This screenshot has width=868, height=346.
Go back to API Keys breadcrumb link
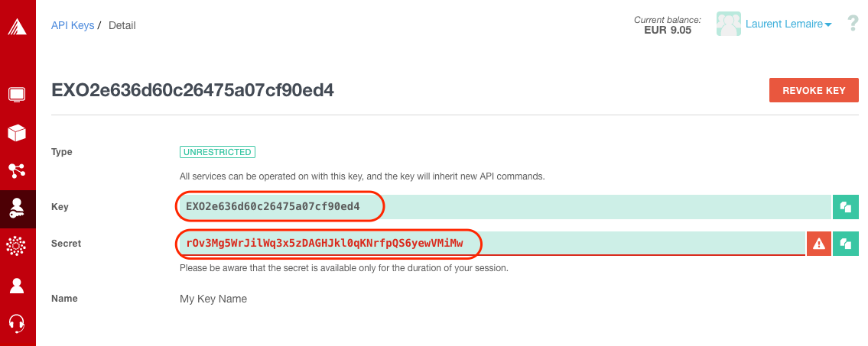coord(73,25)
